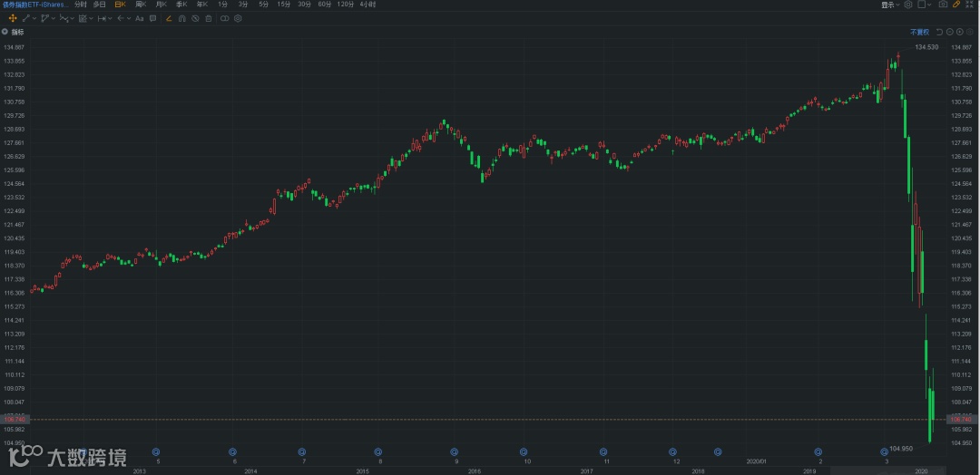Select the 120分 minute interval
This screenshot has height=475, width=980.
click(345, 5)
